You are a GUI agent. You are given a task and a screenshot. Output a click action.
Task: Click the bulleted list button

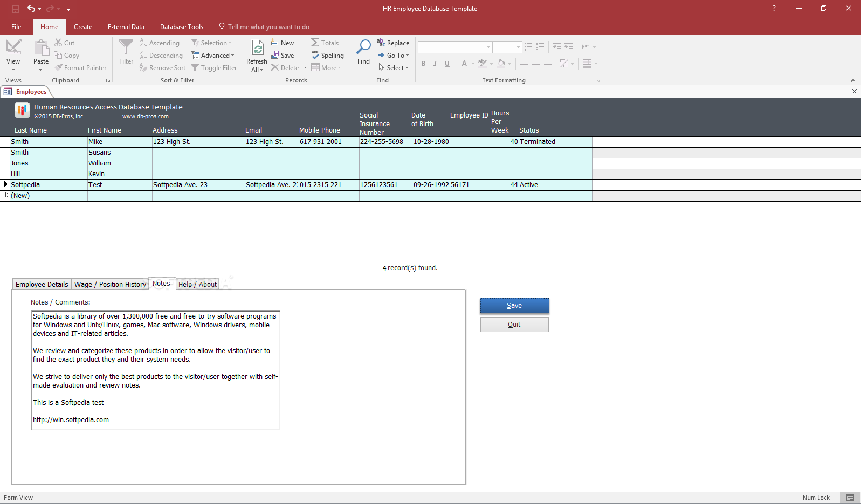528,47
